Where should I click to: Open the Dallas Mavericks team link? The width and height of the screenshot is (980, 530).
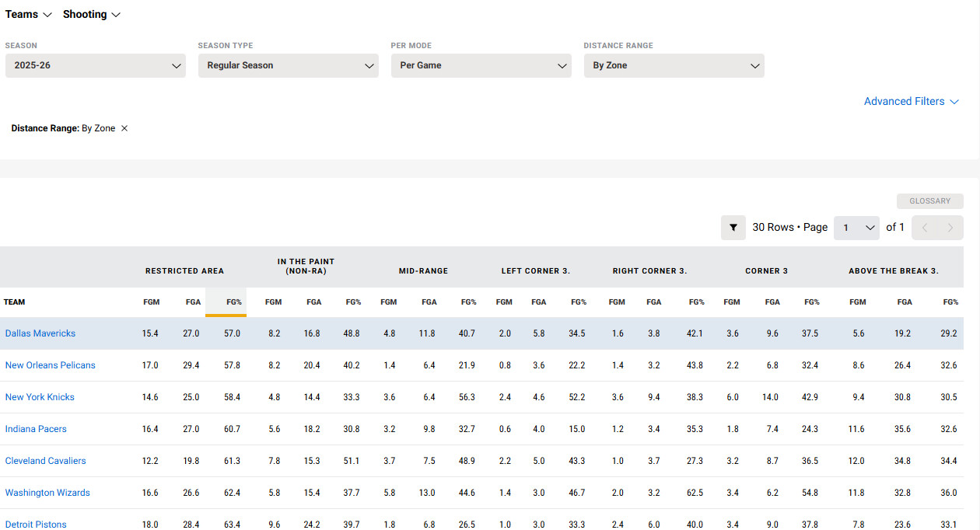pyautogui.click(x=40, y=333)
